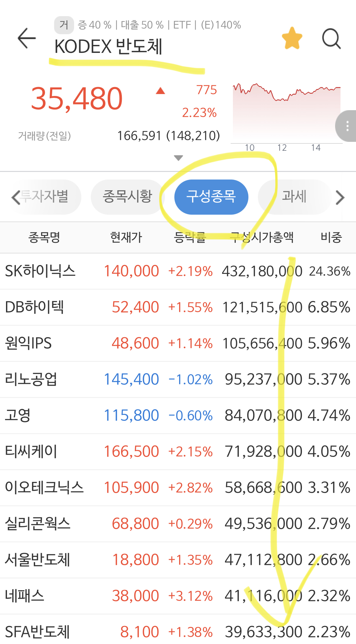This screenshot has width=356, height=644.
Task: Open 티씨케이 stock row
Action: tap(178, 452)
